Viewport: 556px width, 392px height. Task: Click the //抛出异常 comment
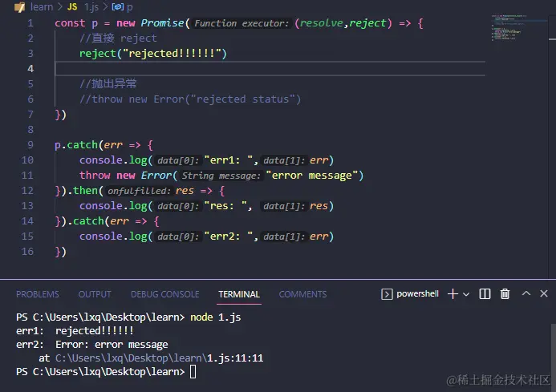tap(108, 84)
